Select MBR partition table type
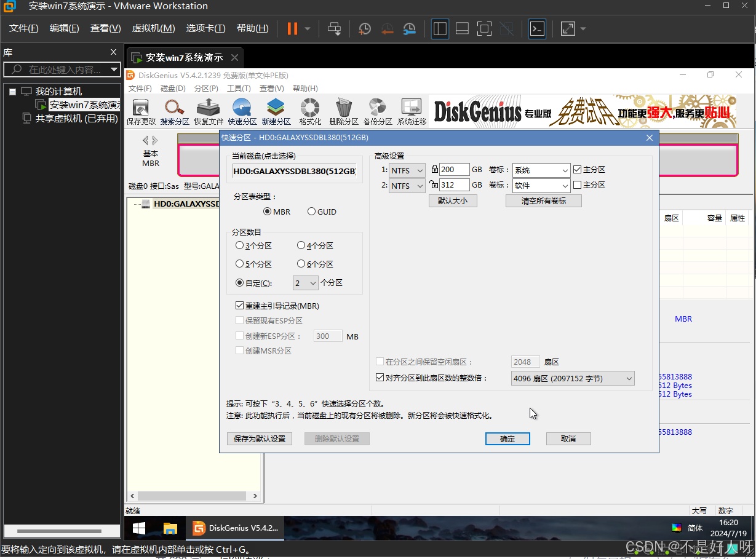This screenshot has height=559, width=756. (277, 212)
